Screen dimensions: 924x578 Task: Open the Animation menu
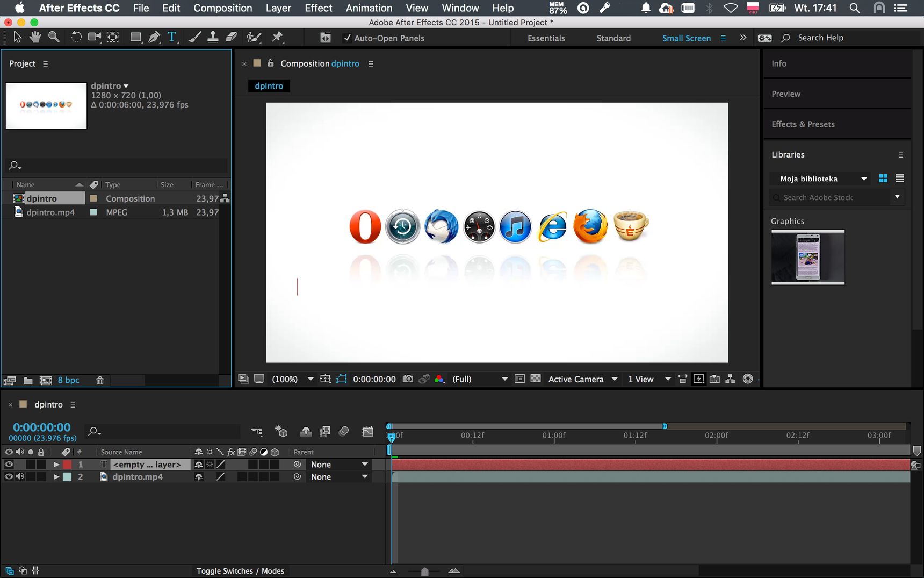click(369, 8)
